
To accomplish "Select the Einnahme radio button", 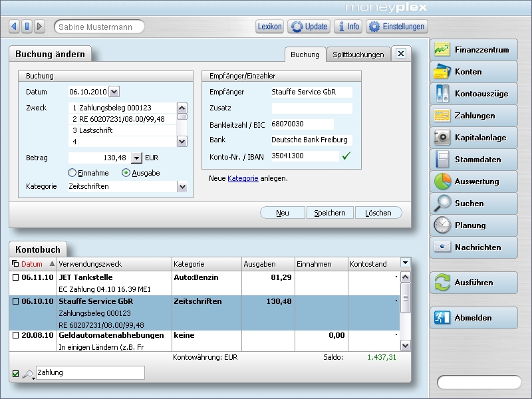I will click(72, 173).
